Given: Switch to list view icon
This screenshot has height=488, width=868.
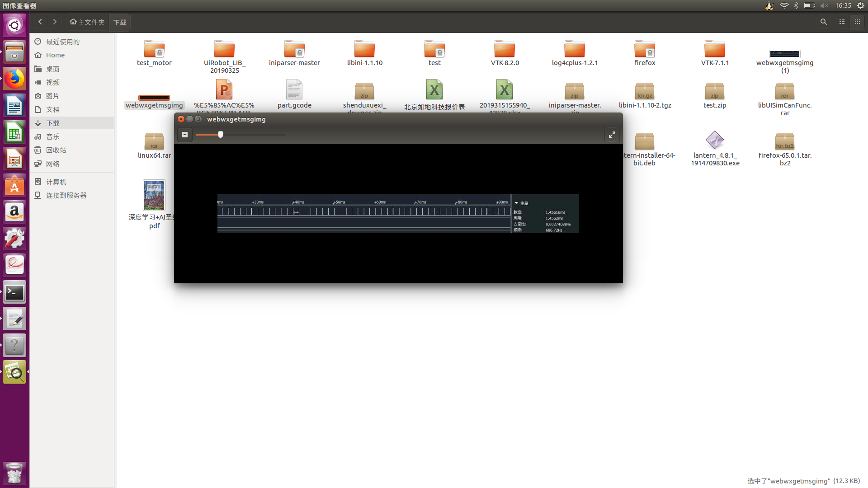Looking at the screenshot, I should point(842,22).
